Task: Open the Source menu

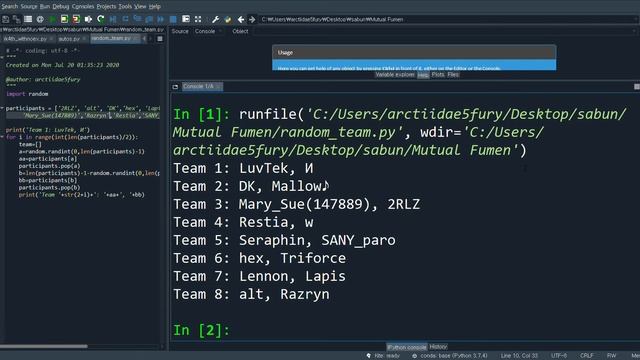Action: click(29, 7)
